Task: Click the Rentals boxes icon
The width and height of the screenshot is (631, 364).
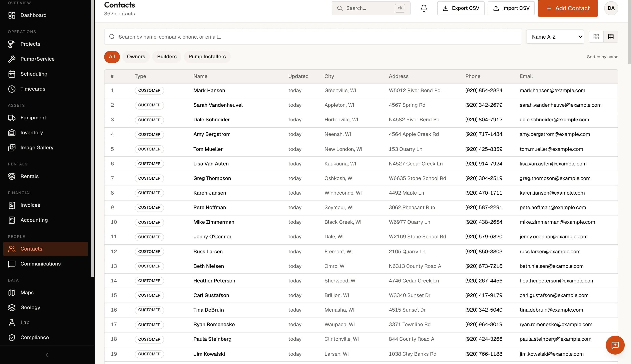Action: click(x=12, y=176)
